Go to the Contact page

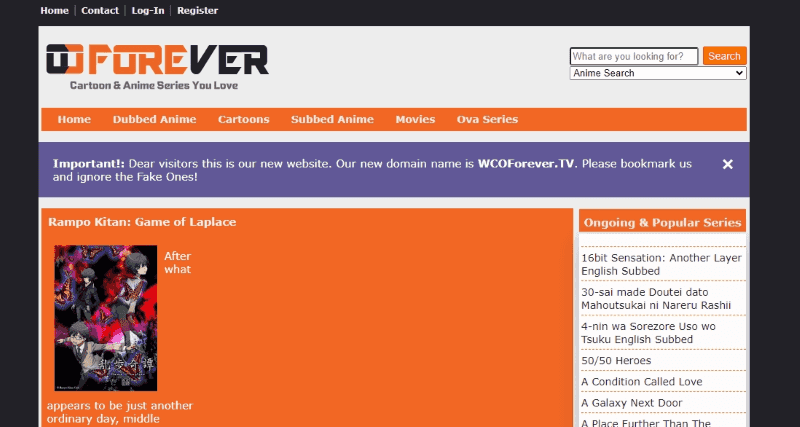click(x=100, y=11)
